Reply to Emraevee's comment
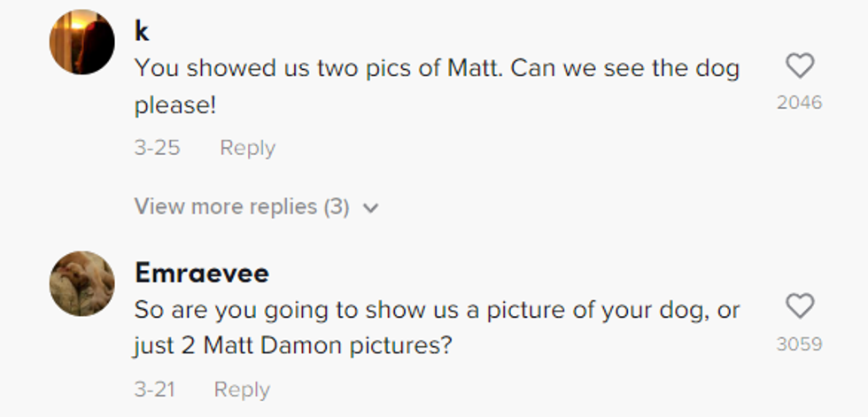Image resolution: width=868 pixels, height=417 pixels. [x=242, y=390]
